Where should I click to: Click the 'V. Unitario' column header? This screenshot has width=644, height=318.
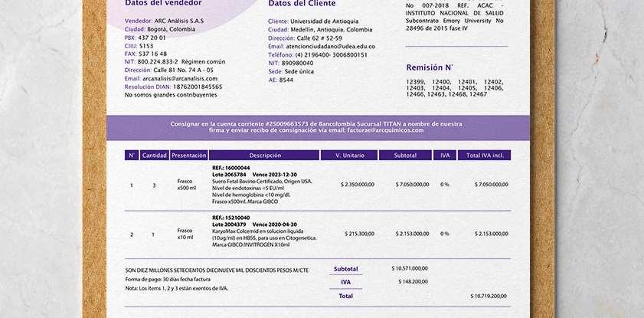pyautogui.click(x=349, y=156)
